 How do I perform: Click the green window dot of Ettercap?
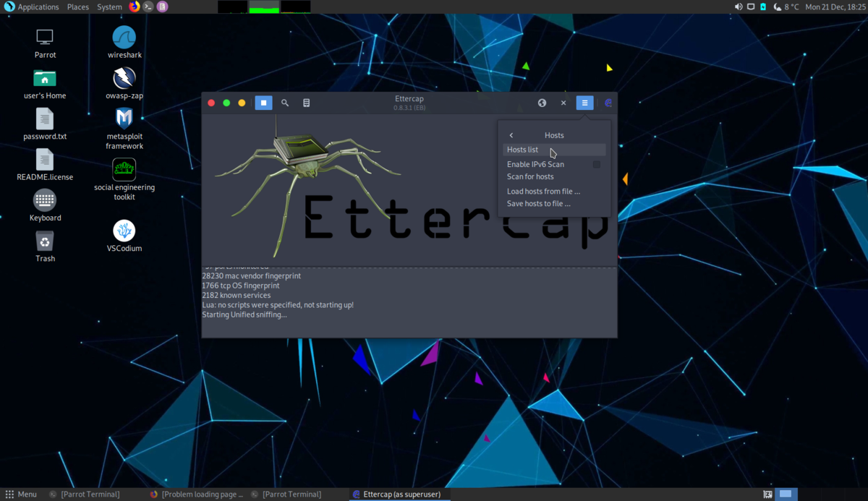point(226,103)
